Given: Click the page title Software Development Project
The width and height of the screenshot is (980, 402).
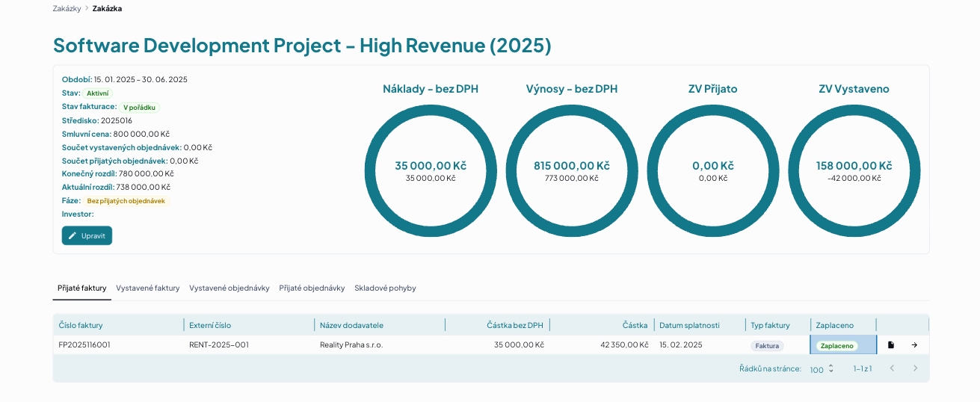Looking at the screenshot, I should point(302,45).
